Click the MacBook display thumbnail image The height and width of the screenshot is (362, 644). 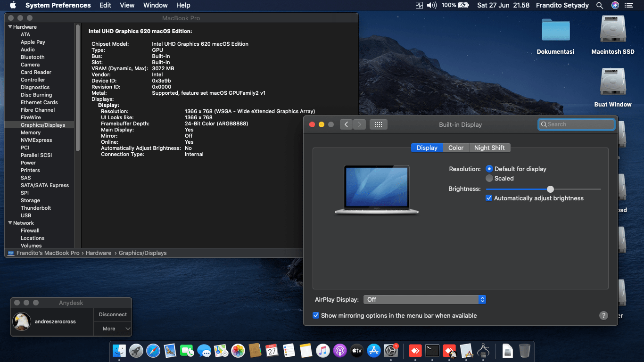pyautogui.click(x=377, y=189)
